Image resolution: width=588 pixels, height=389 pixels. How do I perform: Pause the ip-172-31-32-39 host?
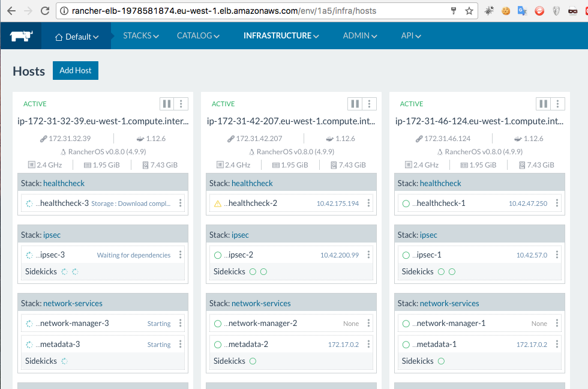pyautogui.click(x=166, y=103)
